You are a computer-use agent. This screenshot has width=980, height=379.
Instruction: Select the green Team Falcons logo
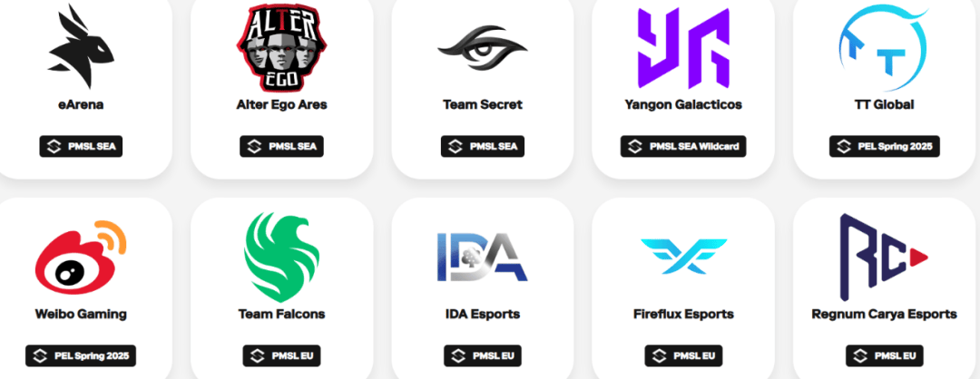(282, 258)
